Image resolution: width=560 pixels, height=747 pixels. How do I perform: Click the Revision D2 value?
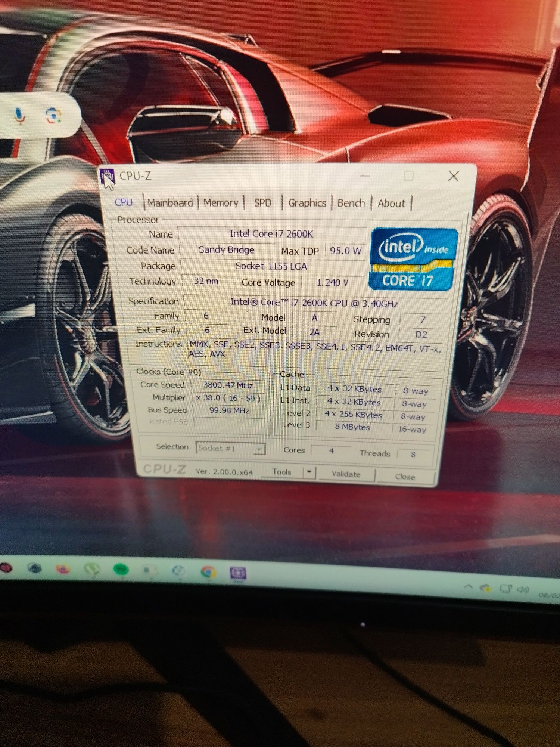tap(421, 335)
